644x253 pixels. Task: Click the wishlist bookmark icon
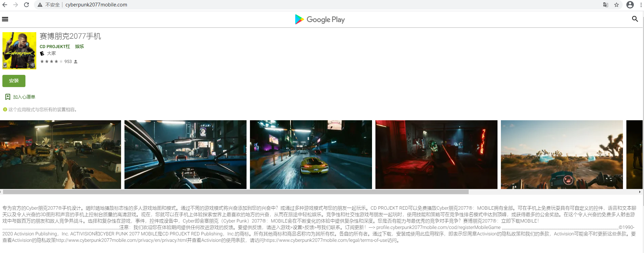(x=8, y=97)
